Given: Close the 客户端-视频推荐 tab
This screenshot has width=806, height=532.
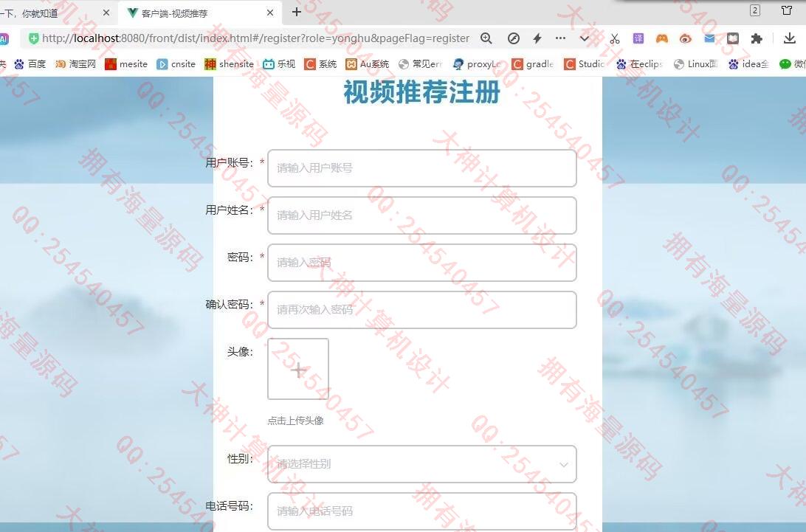Looking at the screenshot, I should click(270, 13).
